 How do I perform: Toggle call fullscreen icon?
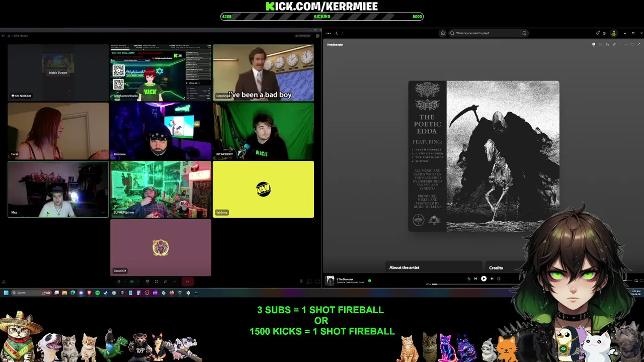pos(317,282)
